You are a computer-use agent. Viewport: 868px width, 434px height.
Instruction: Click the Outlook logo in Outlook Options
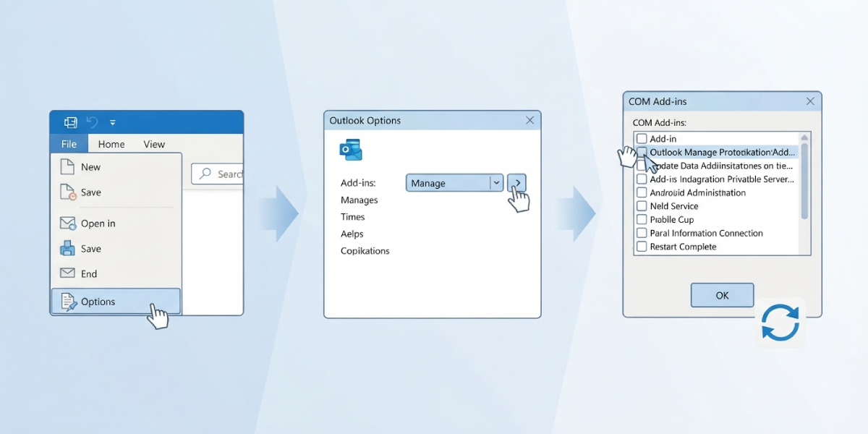[351, 150]
